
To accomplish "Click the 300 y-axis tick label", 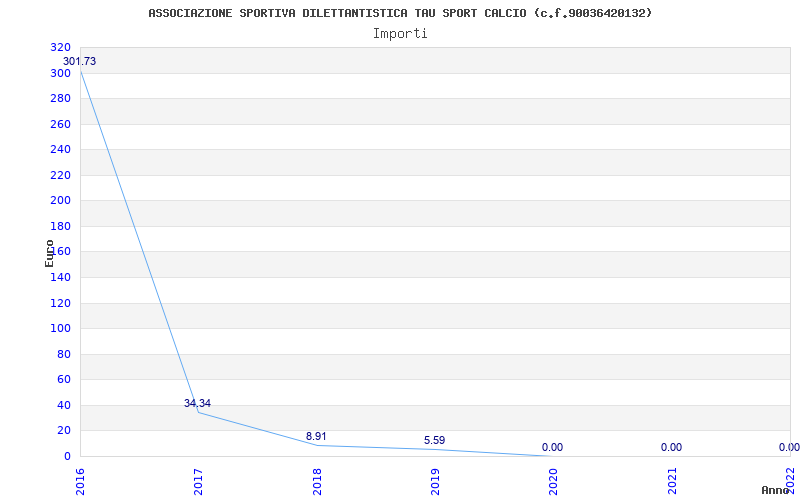I will click(60, 73).
